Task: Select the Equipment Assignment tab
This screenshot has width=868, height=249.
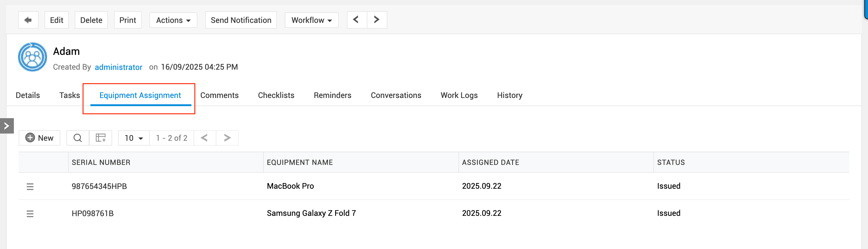Action: (x=140, y=95)
